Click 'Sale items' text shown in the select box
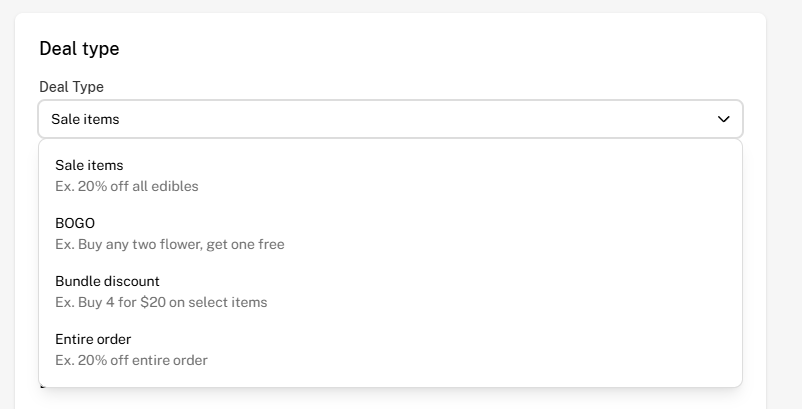The image size is (802, 409). point(85,119)
